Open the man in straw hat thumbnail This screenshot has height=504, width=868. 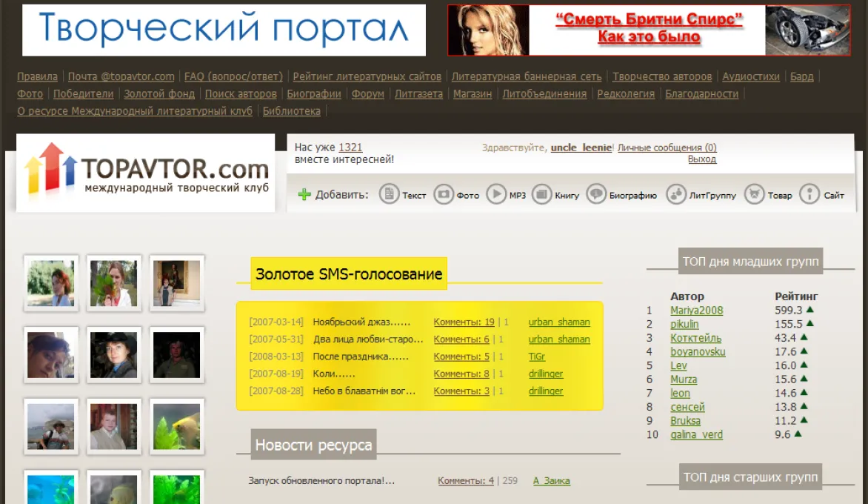(51, 426)
